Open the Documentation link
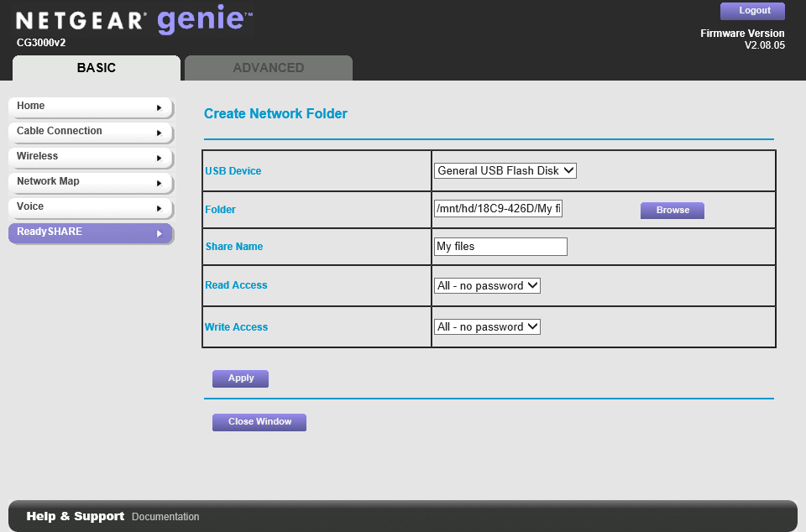 pos(165,516)
